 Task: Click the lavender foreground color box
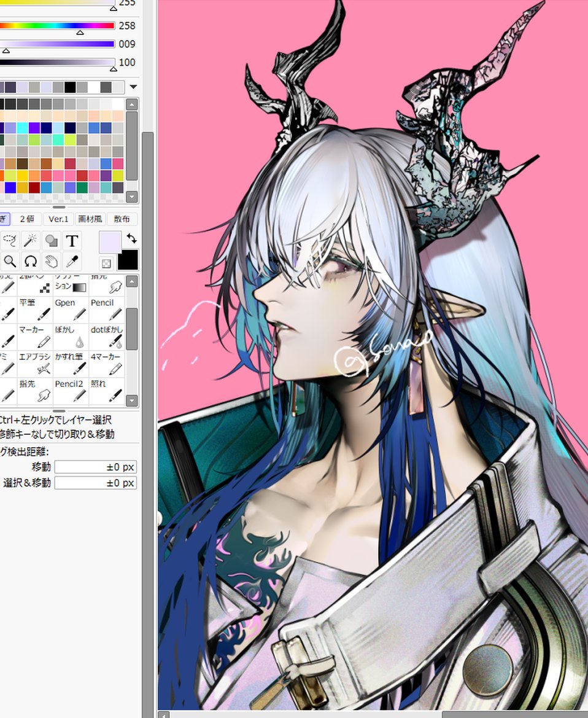pos(110,242)
